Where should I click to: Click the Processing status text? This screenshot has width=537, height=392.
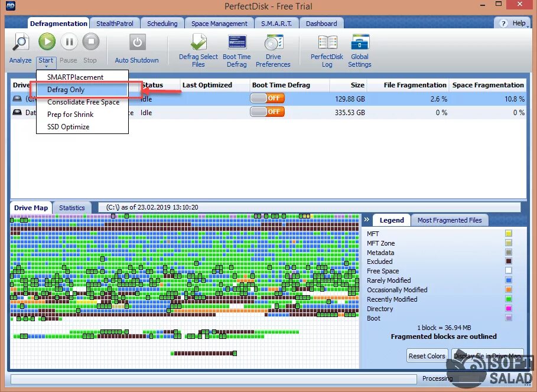[437, 378]
